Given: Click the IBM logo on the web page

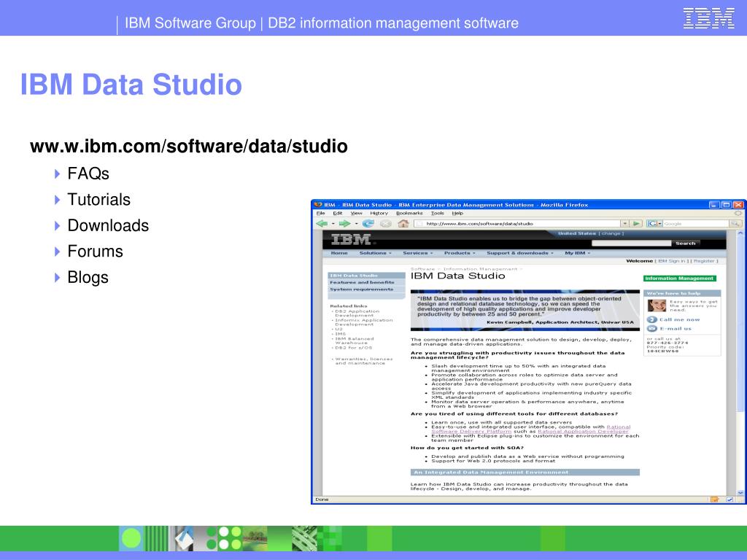Looking at the screenshot, I should [351, 239].
